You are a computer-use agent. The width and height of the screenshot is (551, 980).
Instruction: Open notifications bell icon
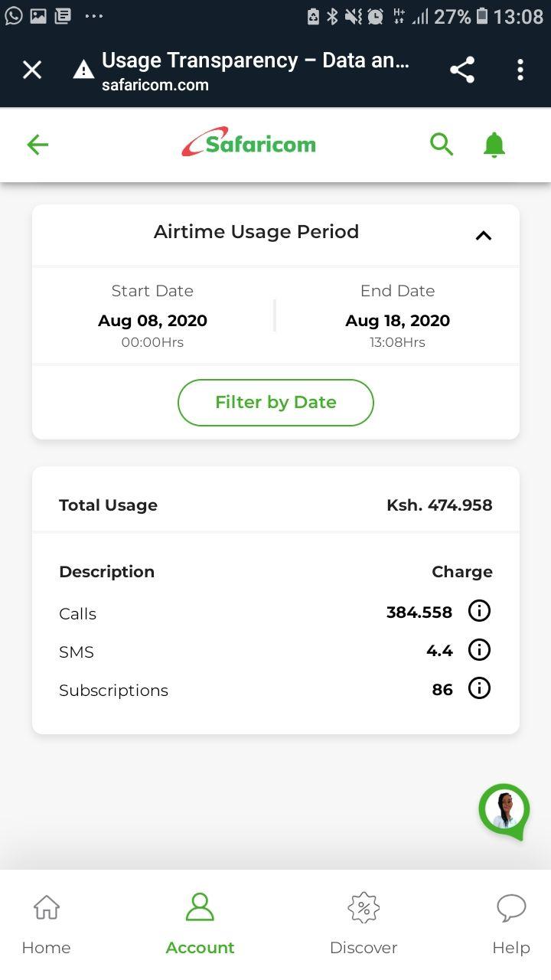(x=494, y=145)
